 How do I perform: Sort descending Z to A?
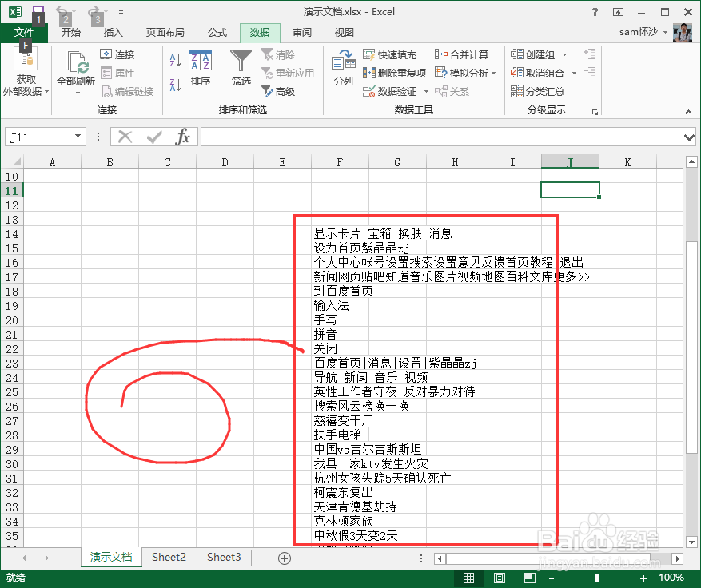pyautogui.click(x=175, y=85)
